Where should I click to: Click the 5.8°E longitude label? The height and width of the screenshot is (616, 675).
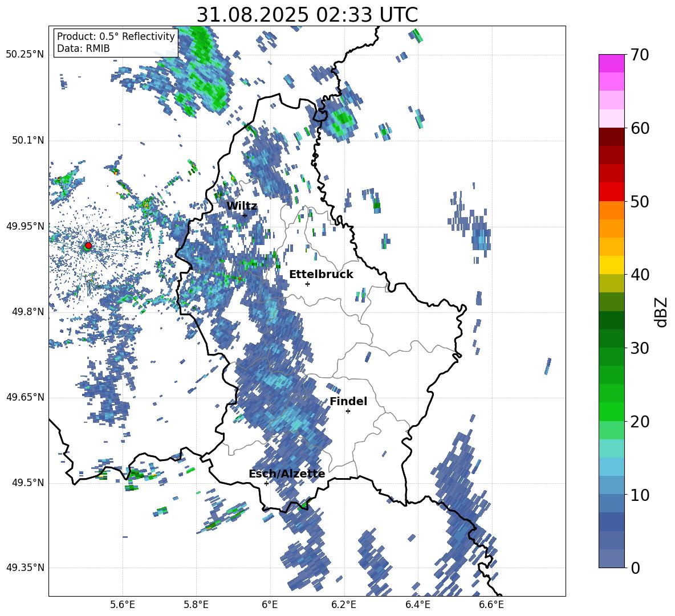pos(196,605)
